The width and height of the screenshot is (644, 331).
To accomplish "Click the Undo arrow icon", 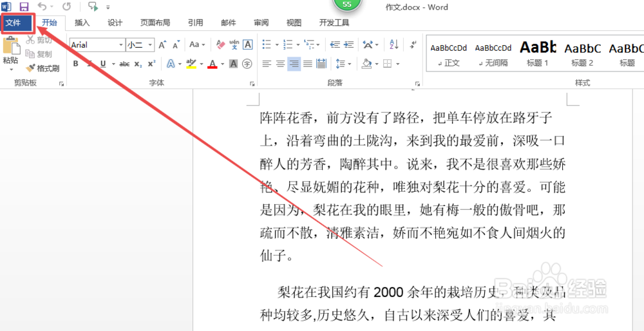I will coord(41,6).
